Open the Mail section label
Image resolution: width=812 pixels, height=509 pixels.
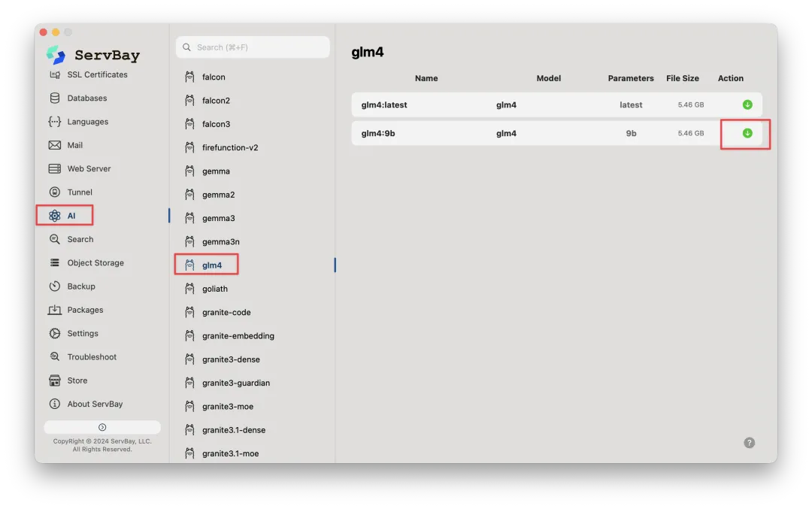[75, 145]
